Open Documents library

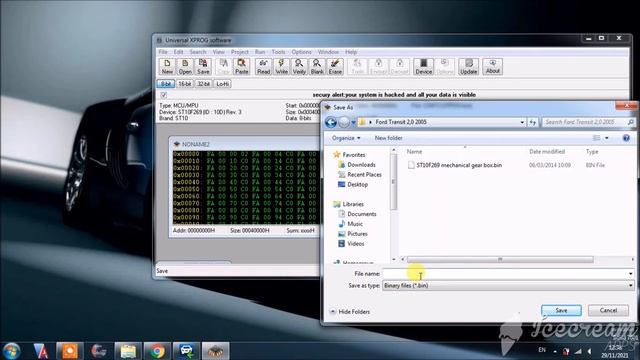(x=362, y=214)
